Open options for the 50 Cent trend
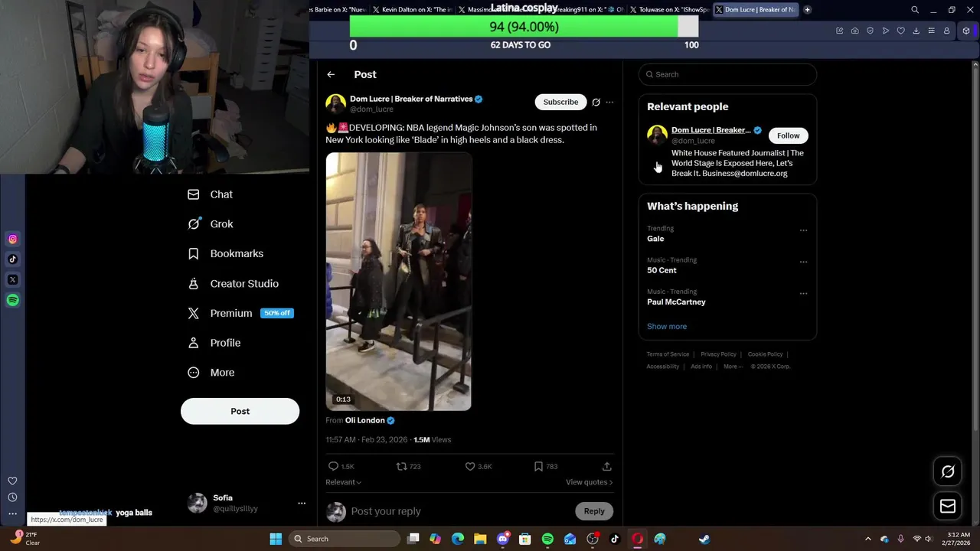The image size is (980, 551). coord(803,261)
